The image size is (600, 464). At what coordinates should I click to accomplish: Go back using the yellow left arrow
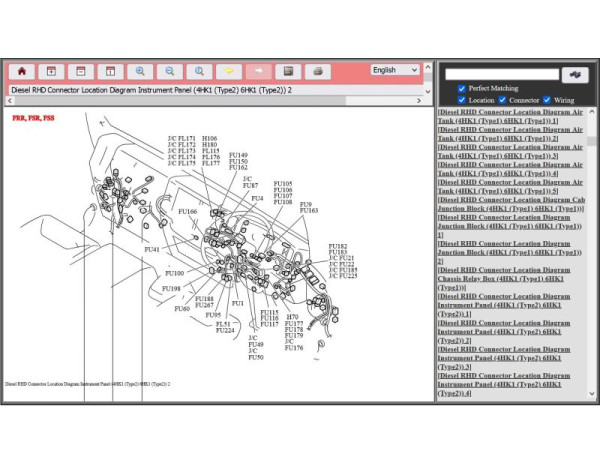point(229,71)
